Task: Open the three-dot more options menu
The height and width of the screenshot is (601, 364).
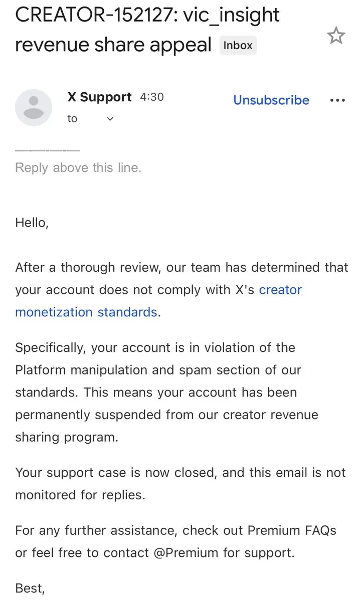Action: click(x=337, y=100)
